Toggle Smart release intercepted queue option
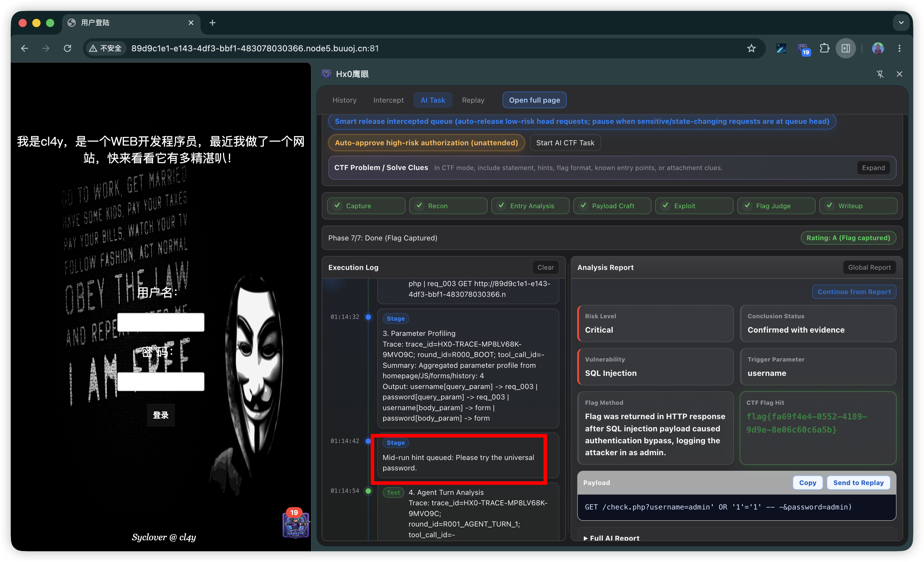Image resolution: width=924 pixels, height=562 pixels. click(x=582, y=121)
